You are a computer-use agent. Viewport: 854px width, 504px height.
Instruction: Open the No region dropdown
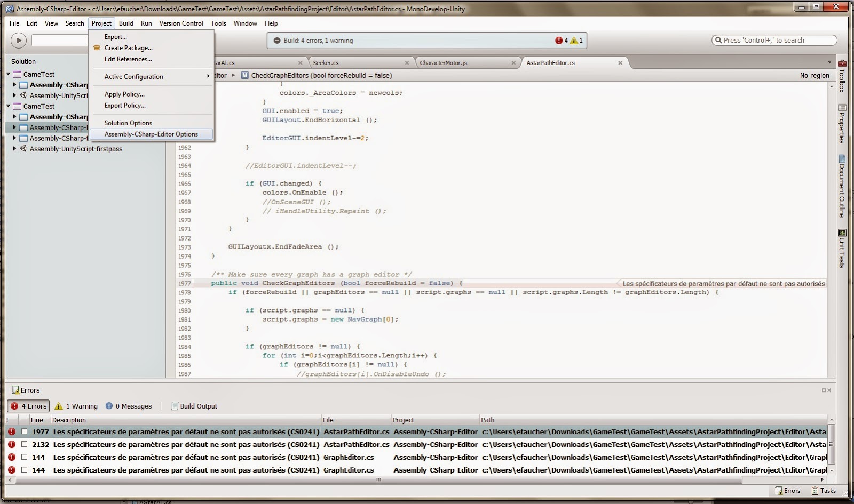pos(815,75)
